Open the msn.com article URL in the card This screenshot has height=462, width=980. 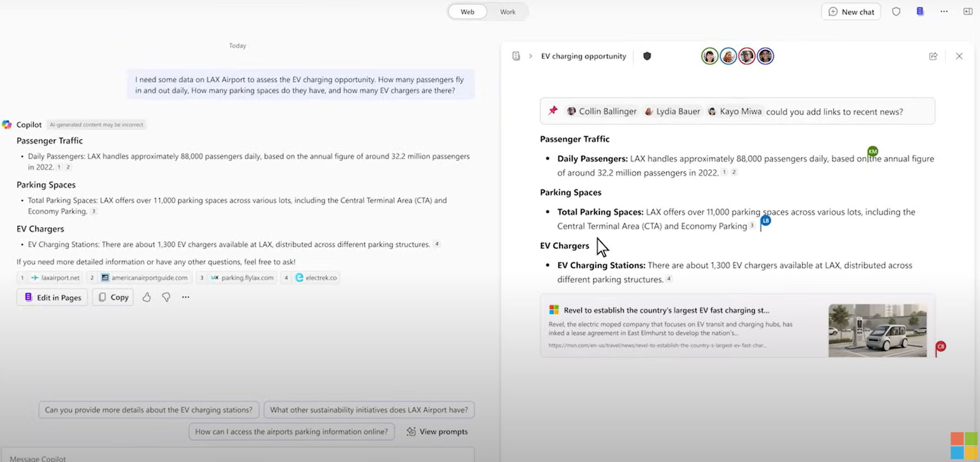pos(657,345)
